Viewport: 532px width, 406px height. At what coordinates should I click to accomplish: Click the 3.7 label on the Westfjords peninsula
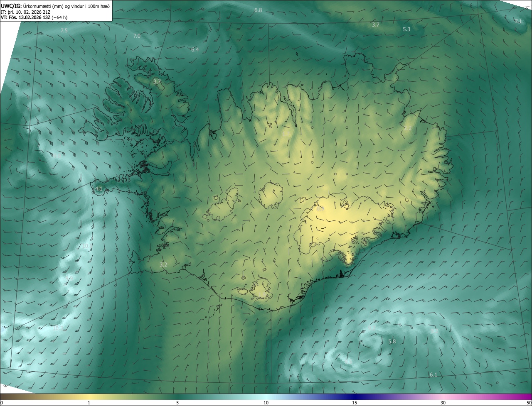click(157, 82)
